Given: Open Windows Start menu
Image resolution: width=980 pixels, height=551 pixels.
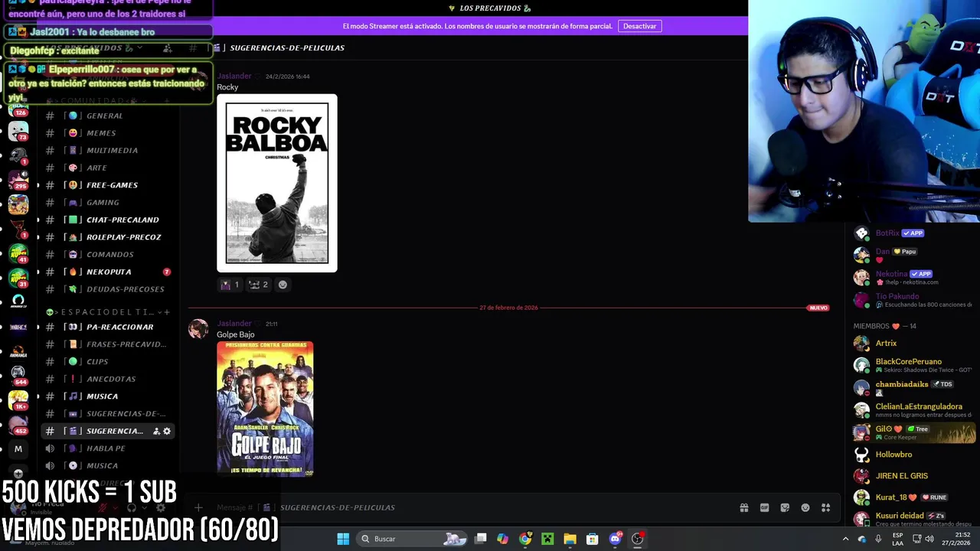Looking at the screenshot, I should click(343, 539).
